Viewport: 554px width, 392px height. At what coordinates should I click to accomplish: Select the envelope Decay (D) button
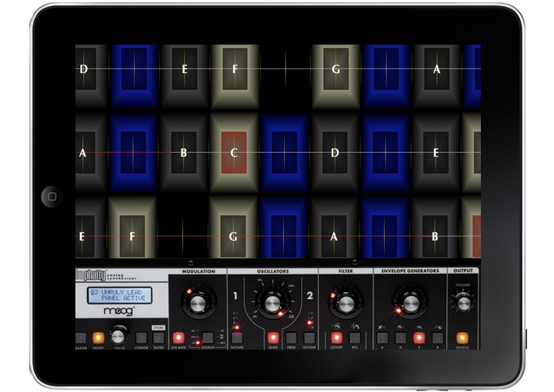(x=401, y=338)
